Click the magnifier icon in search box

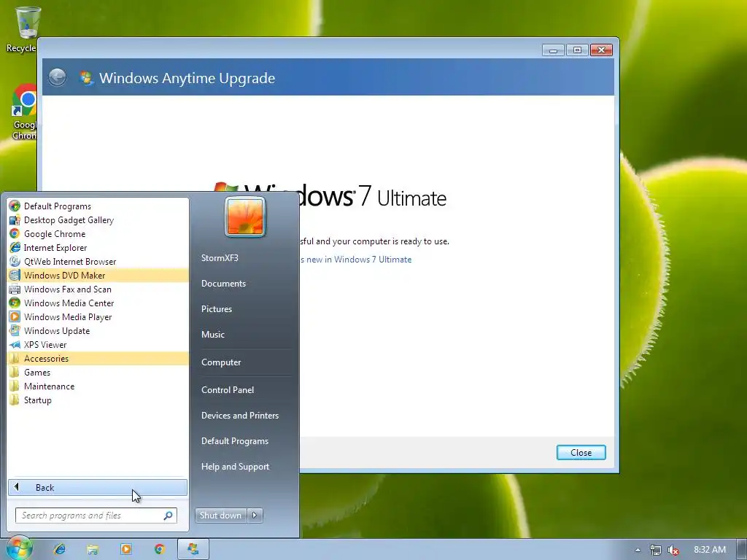(169, 516)
